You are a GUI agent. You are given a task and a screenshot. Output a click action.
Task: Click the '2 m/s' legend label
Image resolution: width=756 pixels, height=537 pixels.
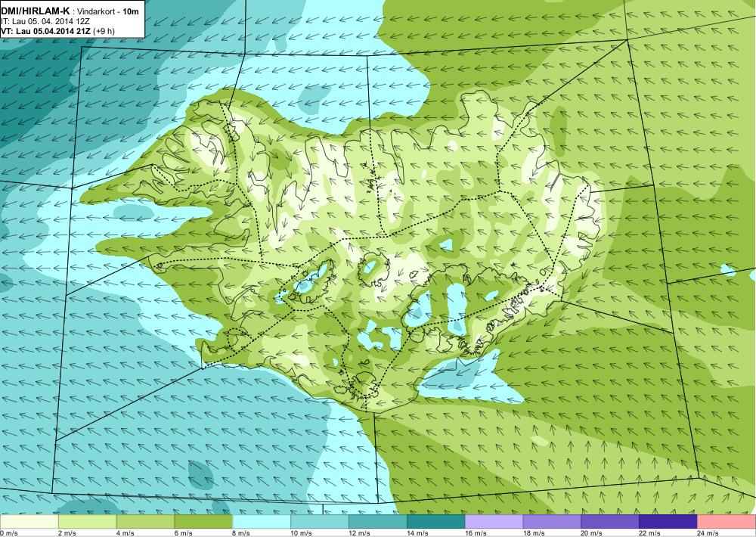click(x=67, y=533)
